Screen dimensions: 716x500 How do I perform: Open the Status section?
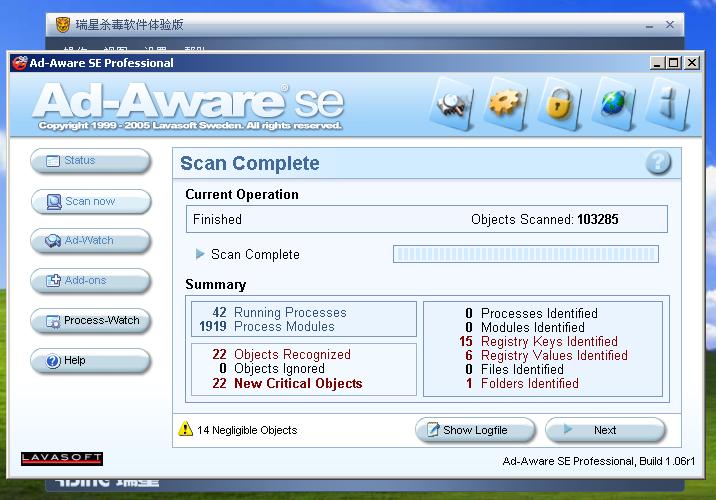pyautogui.click(x=90, y=161)
